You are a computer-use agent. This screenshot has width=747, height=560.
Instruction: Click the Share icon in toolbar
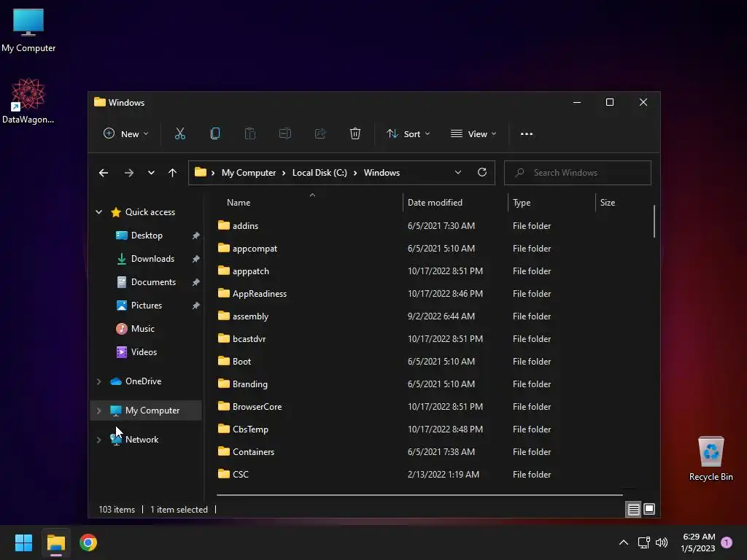pyautogui.click(x=320, y=134)
